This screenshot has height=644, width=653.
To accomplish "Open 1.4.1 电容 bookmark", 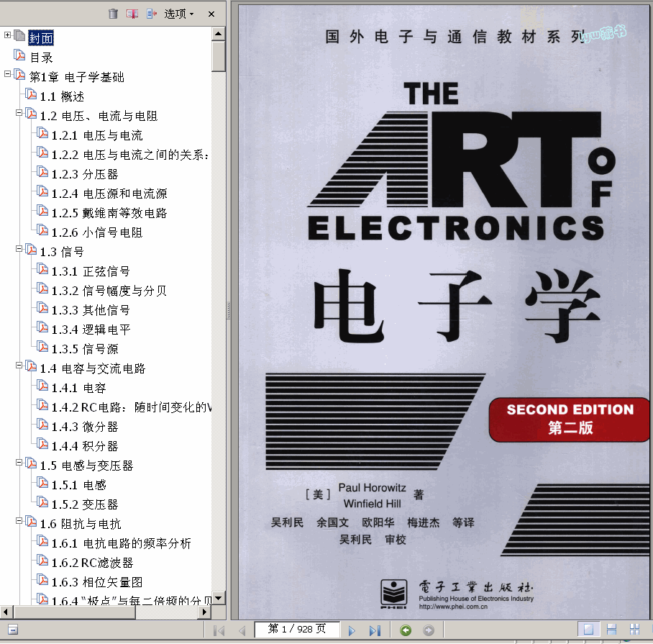I will (x=78, y=389).
